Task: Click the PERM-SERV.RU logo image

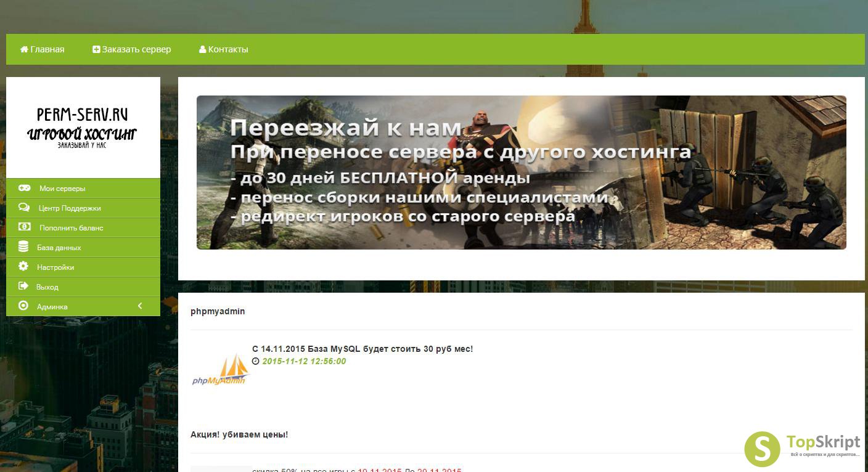Action: click(x=82, y=128)
